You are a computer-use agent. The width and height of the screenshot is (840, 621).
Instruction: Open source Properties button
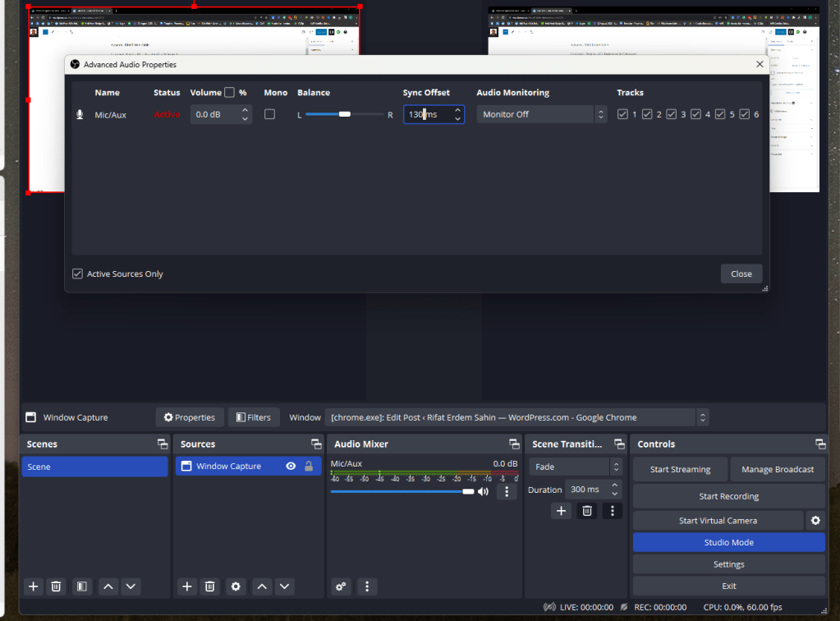click(x=190, y=417)
